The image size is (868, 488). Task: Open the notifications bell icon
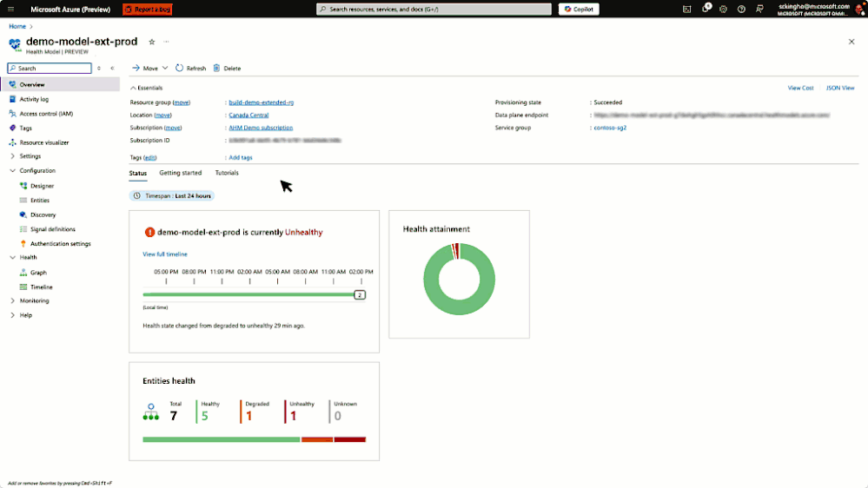(706, 9)
